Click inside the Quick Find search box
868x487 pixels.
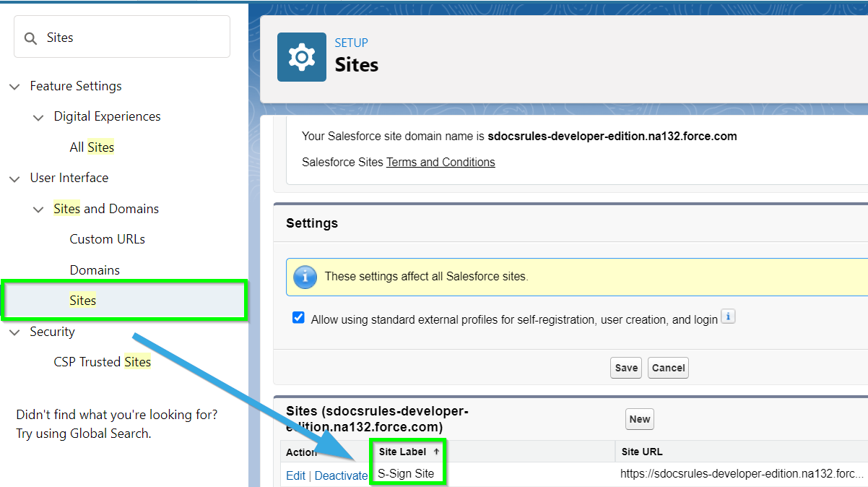coord(122,37)
